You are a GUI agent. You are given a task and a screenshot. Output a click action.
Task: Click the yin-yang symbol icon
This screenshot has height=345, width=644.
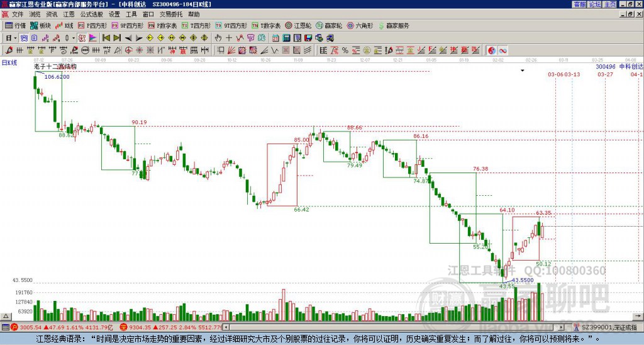coord(492,50)
